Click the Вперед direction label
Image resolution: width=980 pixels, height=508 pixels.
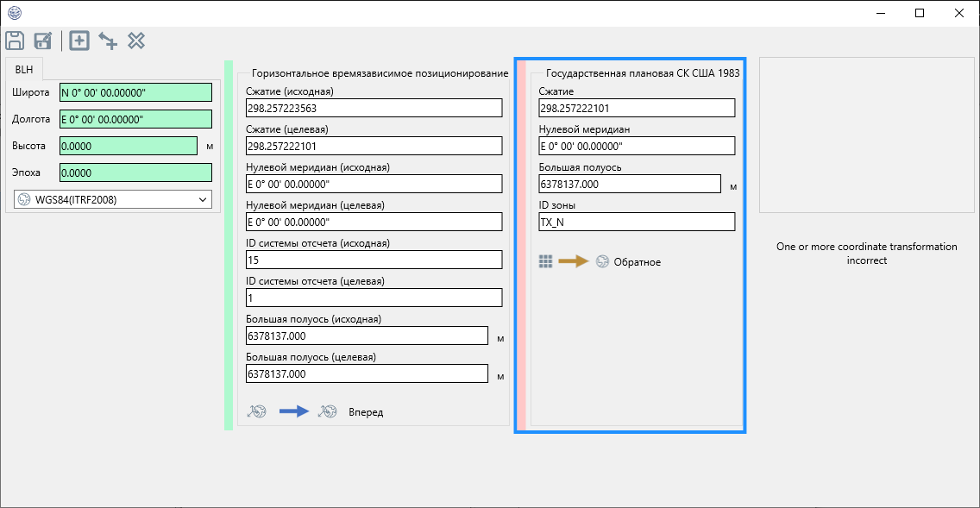(x=366, y=412)
